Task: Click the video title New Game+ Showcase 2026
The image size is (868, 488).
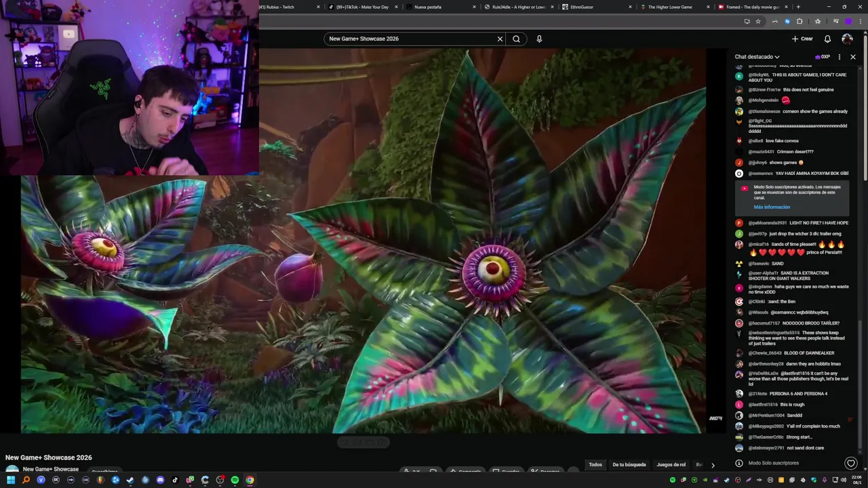Action: (x=49, y=457)
